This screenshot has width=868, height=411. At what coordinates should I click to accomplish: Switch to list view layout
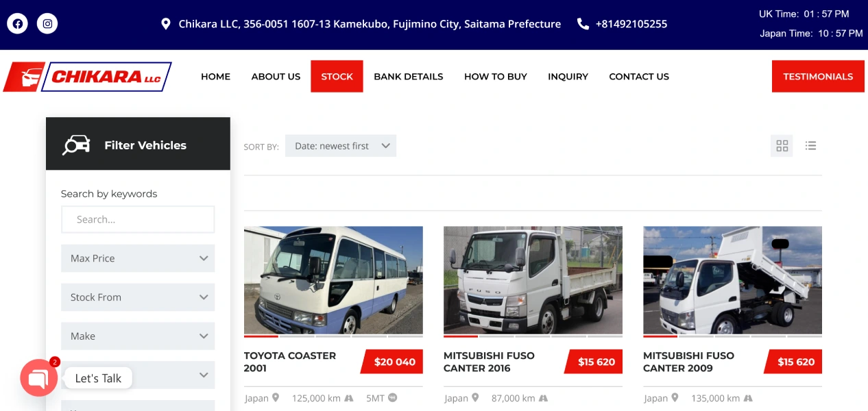[x=810, y=145]
